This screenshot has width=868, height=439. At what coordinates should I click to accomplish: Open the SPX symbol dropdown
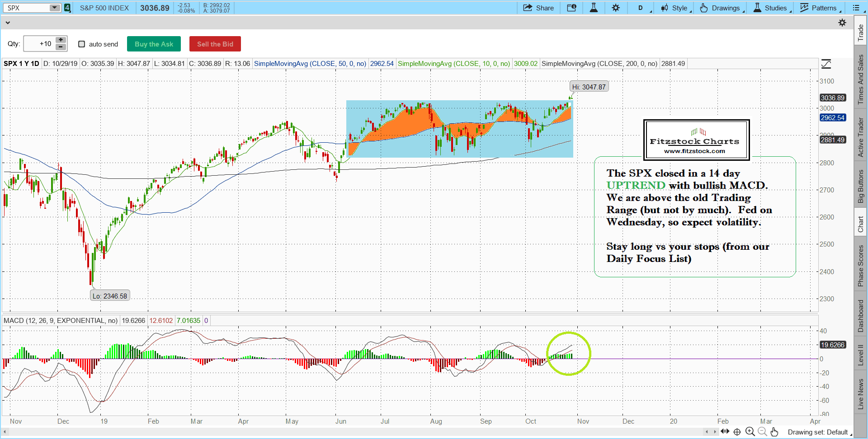point(54,8)
